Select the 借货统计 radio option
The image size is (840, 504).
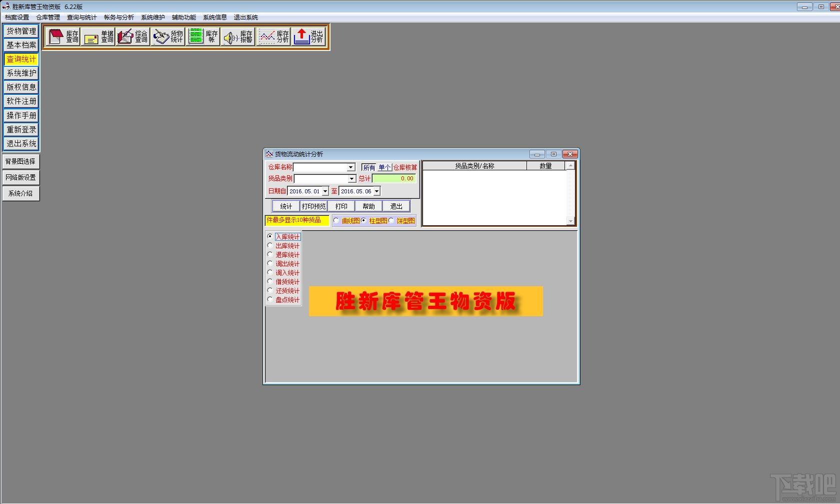point(283,282)
